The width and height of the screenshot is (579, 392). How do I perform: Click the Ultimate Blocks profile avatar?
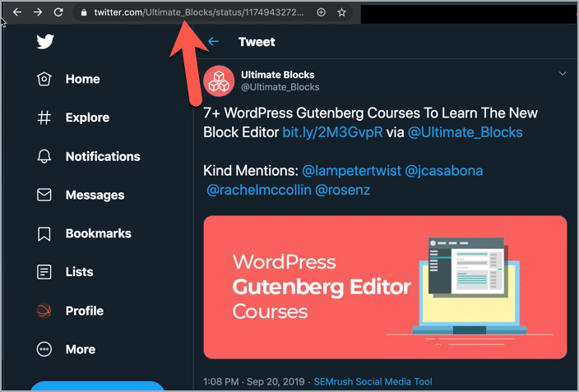[x=218, y=81]
